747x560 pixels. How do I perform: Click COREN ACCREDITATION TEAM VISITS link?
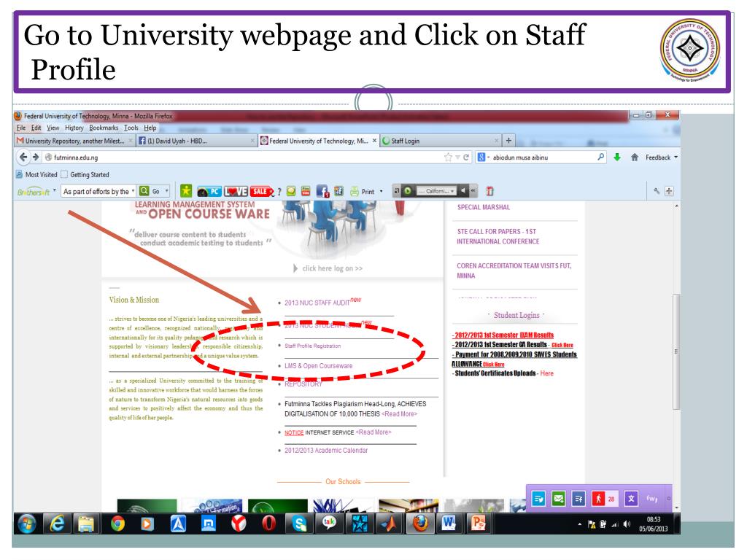[x=514, y=271]
